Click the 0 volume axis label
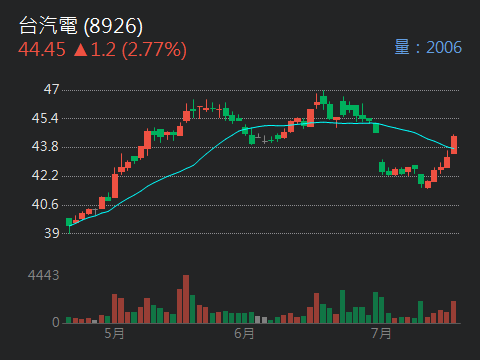 click(56, 322)
